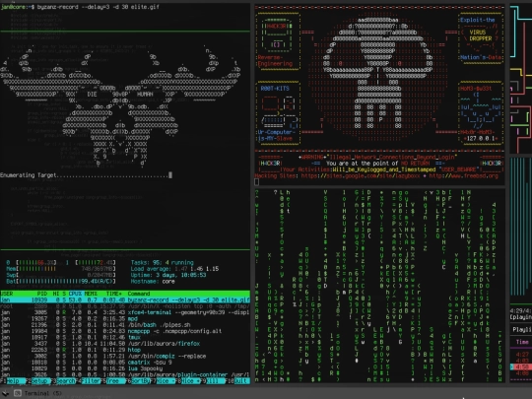Sort by MEM% column header in htop

click(x=91, y=294)
